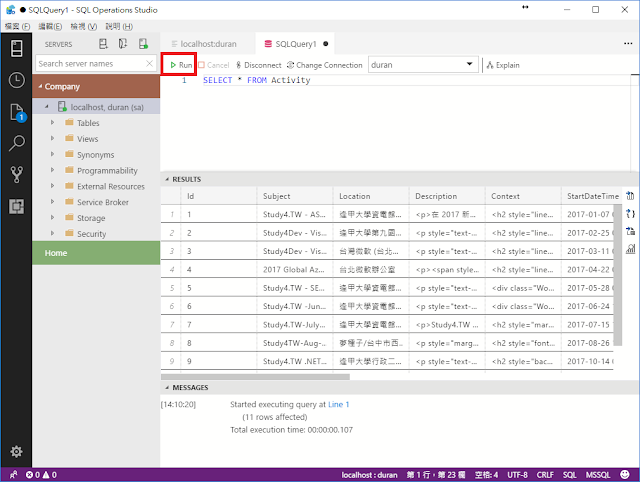Switch to the SQLQuery1 tab
This screenshot has width=640, height=482.
click(x=296, y=44)
